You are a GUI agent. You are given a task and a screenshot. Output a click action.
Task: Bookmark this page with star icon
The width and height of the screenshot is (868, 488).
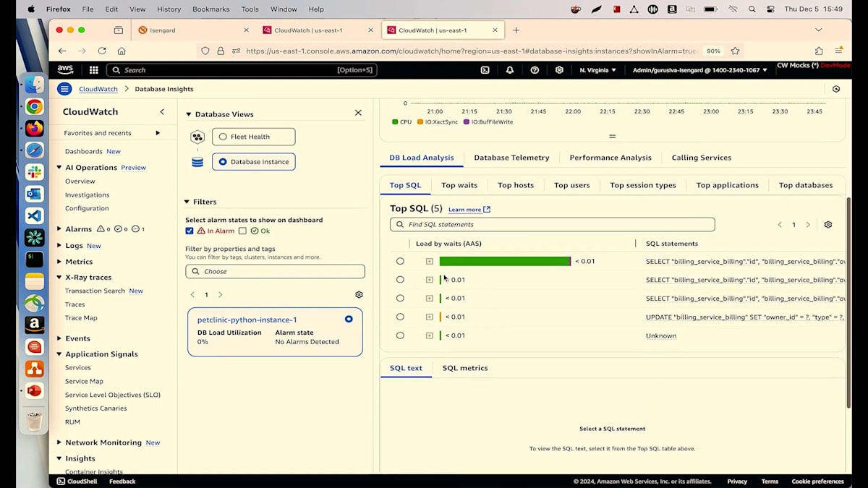click(735, 51)
